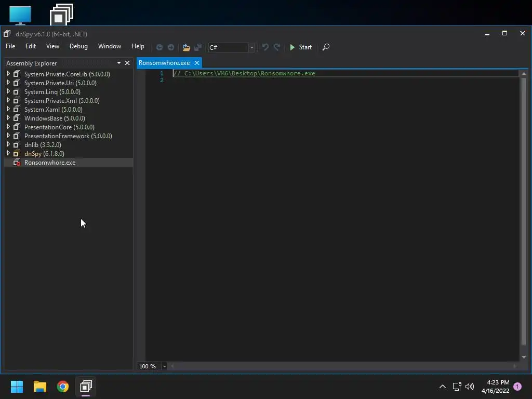This screenshot has height=399, width=532.
Task: Expand dnlib (3.3.2.0) node
Action: [x=8, y=144]
